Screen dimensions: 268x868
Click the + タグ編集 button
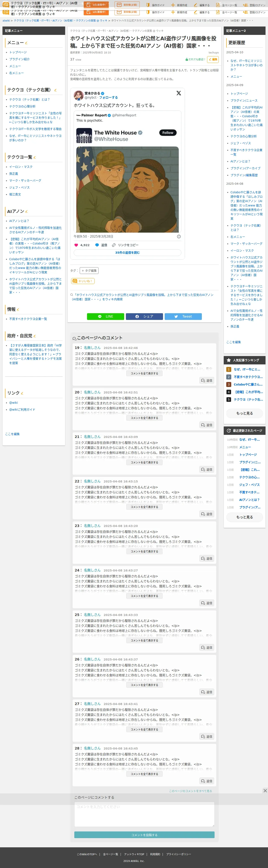point(89,271)
